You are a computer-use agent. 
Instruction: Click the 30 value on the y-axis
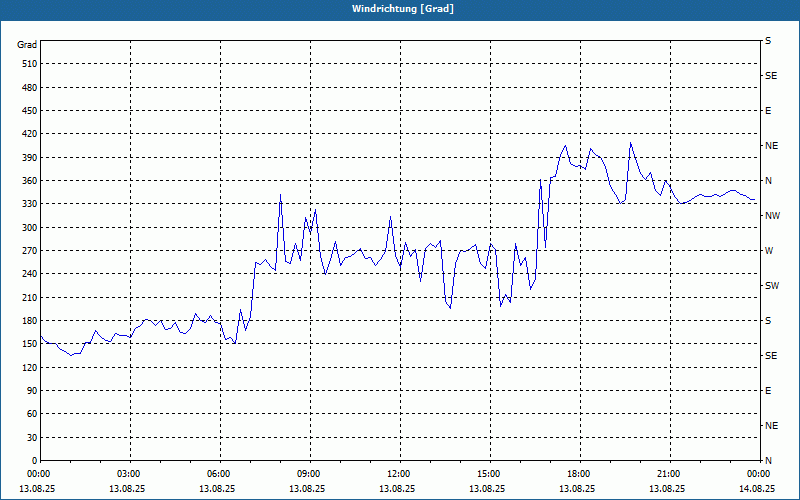tap(32, 438)
